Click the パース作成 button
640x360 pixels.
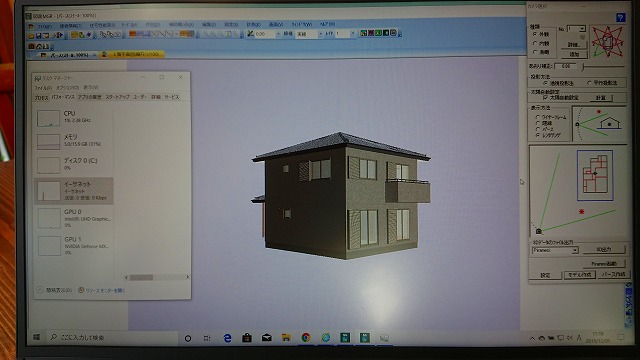coord(613,275)
